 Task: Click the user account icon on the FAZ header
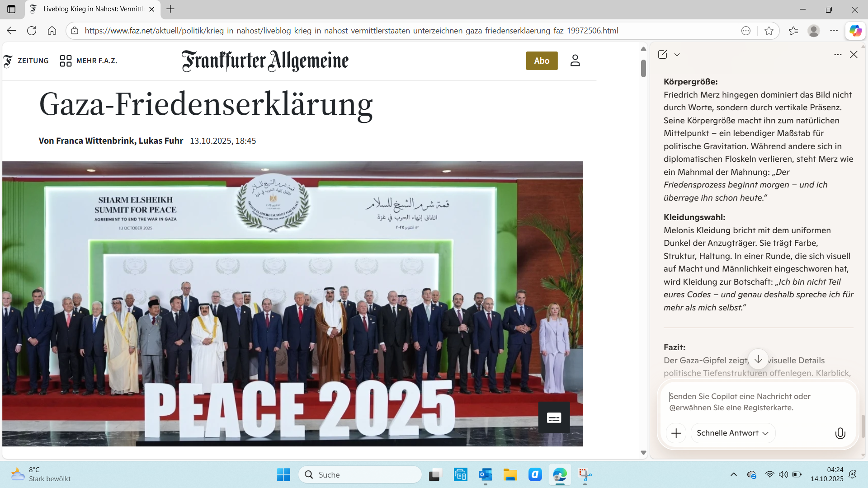[x=575, y=61]
